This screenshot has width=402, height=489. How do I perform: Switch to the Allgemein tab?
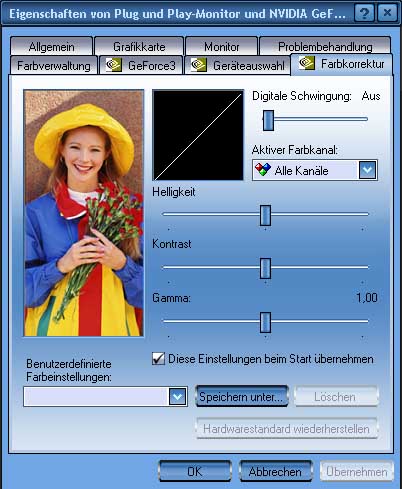tap(51, 46)
